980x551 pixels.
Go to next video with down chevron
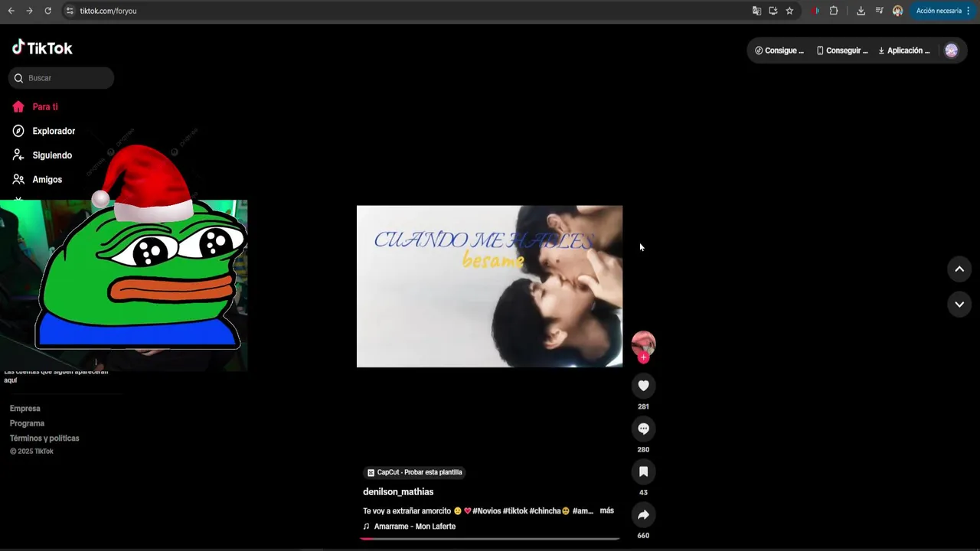point(959,304)
